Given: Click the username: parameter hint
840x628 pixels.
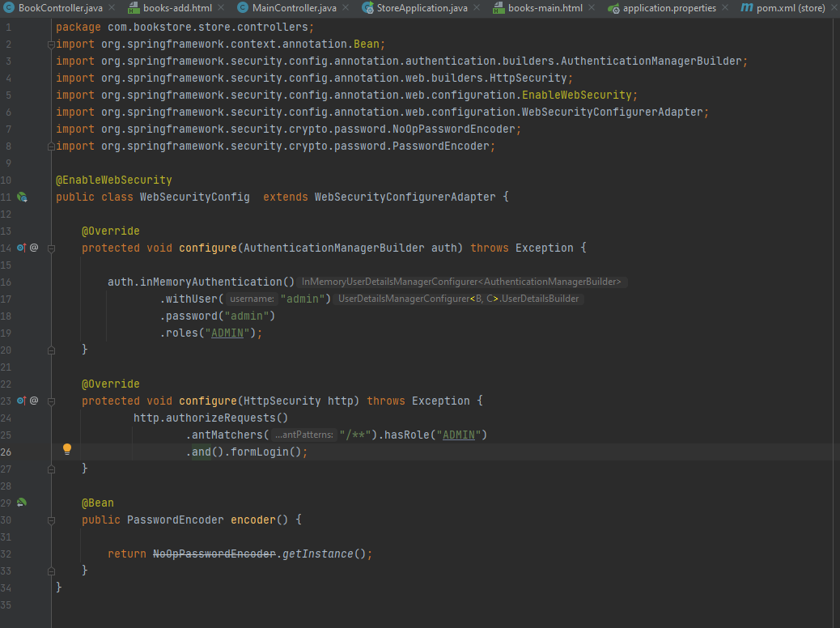Looking at the screenshot, I should [252, 299].
